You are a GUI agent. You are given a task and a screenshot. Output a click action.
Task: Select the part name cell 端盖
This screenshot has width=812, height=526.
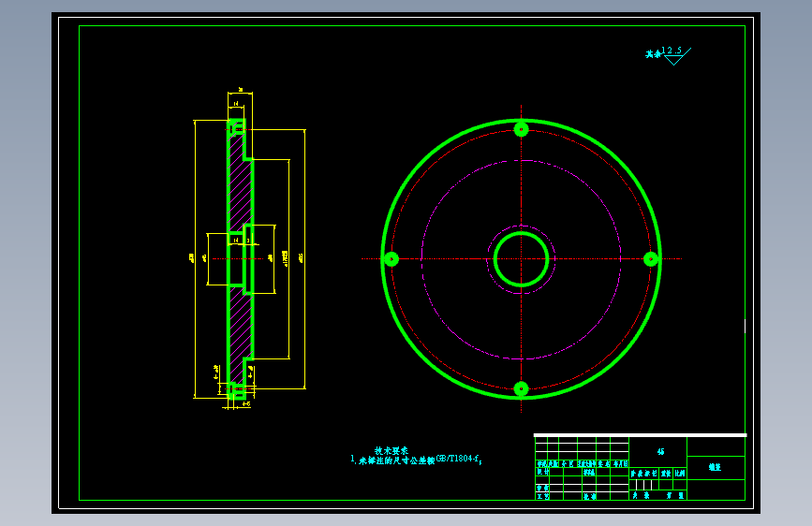(716, 467)
